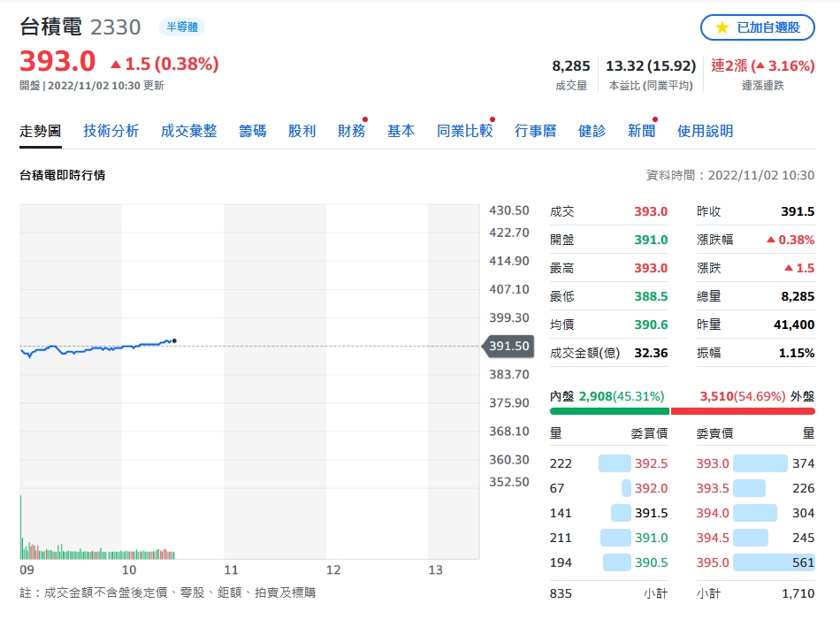This screenshot has width=840, height=619.
Task: Open the 基本 tab
Action: coord(401,131)
